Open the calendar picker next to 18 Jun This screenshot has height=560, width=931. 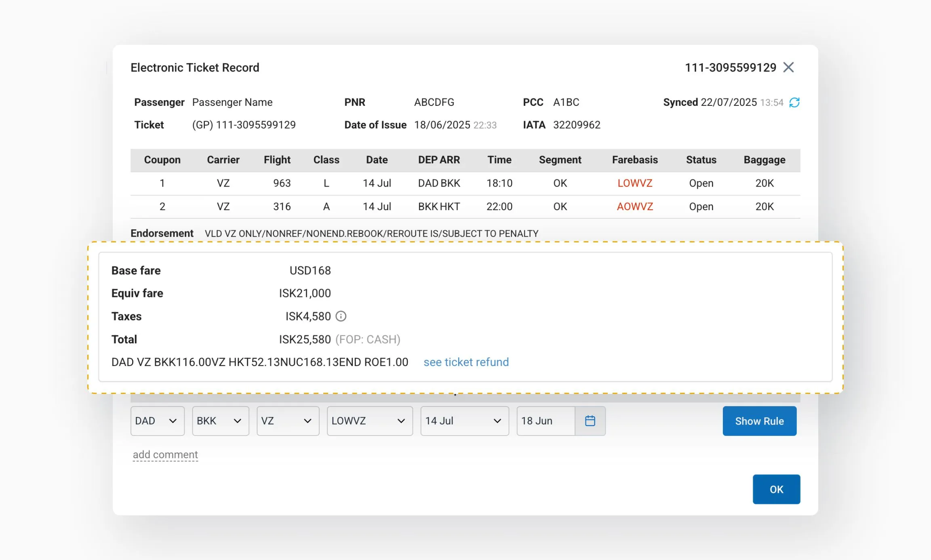(x=590, y=421)
